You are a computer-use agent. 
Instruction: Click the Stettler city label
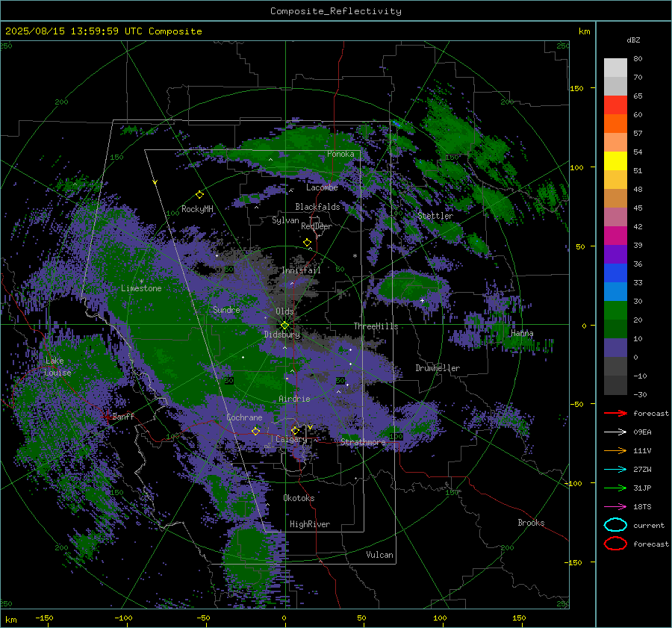coord(435,216)
